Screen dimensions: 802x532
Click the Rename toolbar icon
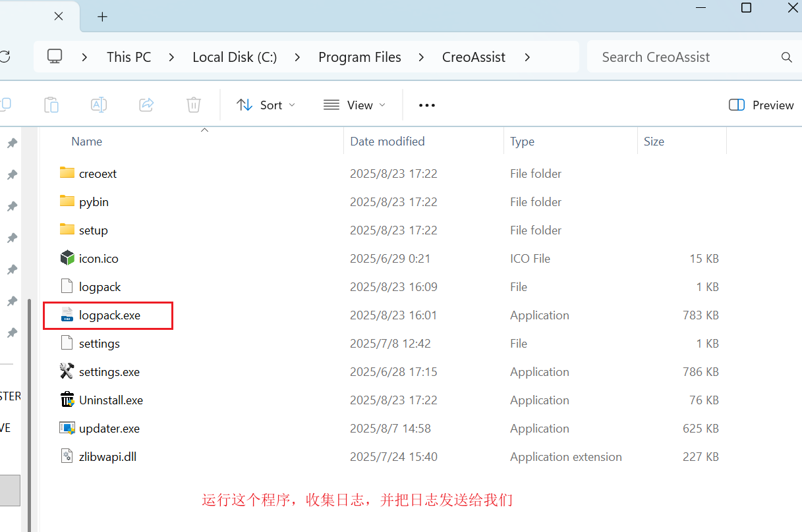[99, 105]
